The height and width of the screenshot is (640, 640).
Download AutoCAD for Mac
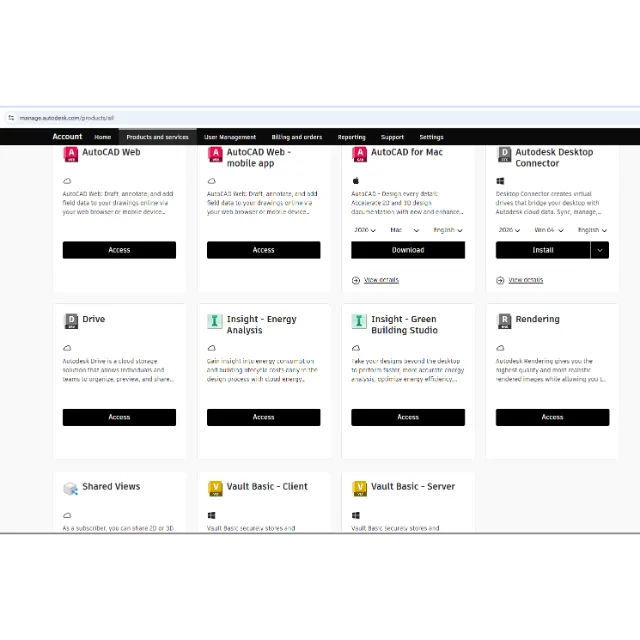[x=408, y=250]
